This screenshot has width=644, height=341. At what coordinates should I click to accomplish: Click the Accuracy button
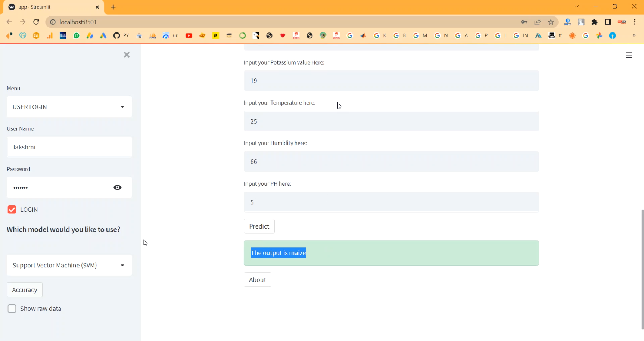click(x=25, y=290)
